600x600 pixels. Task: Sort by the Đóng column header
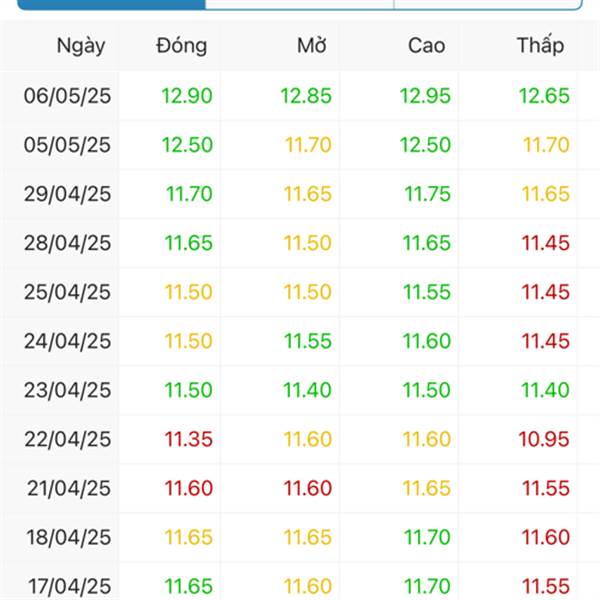click(182, 46)
